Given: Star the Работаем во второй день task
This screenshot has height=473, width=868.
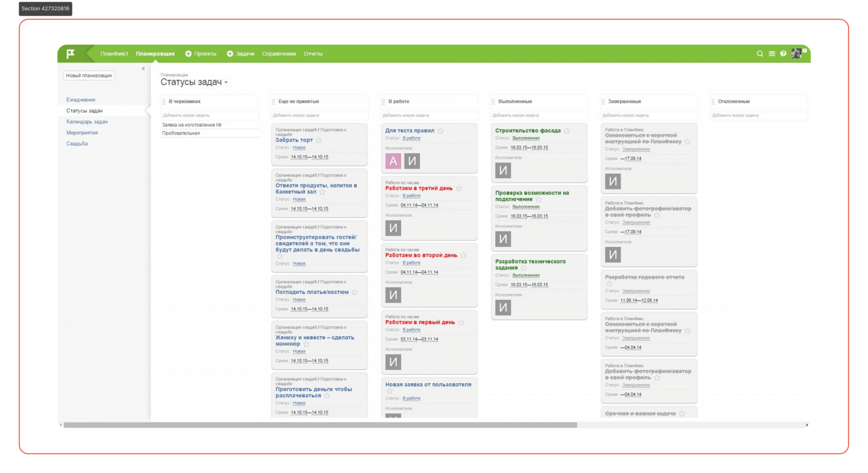Looking at the screenshot, I should 463,255.
